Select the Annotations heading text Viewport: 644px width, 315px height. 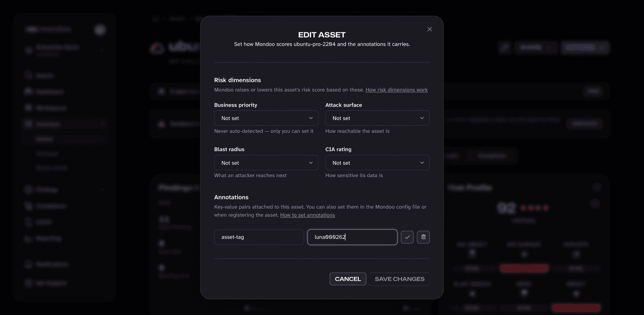pyautogui.click(x=231, y=197)
